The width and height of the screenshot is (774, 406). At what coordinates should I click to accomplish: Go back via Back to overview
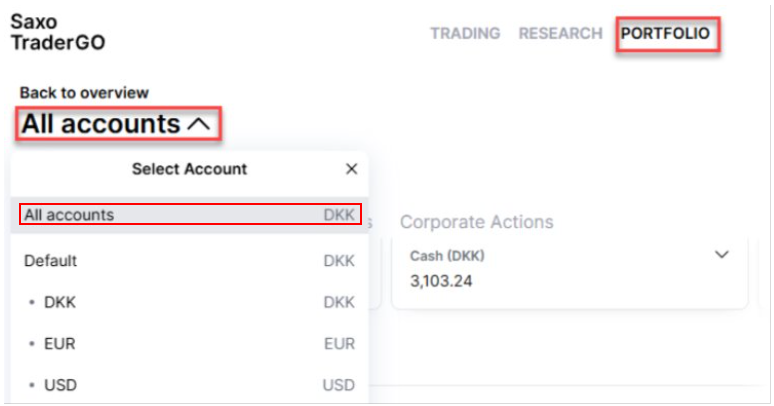(84, 92)
